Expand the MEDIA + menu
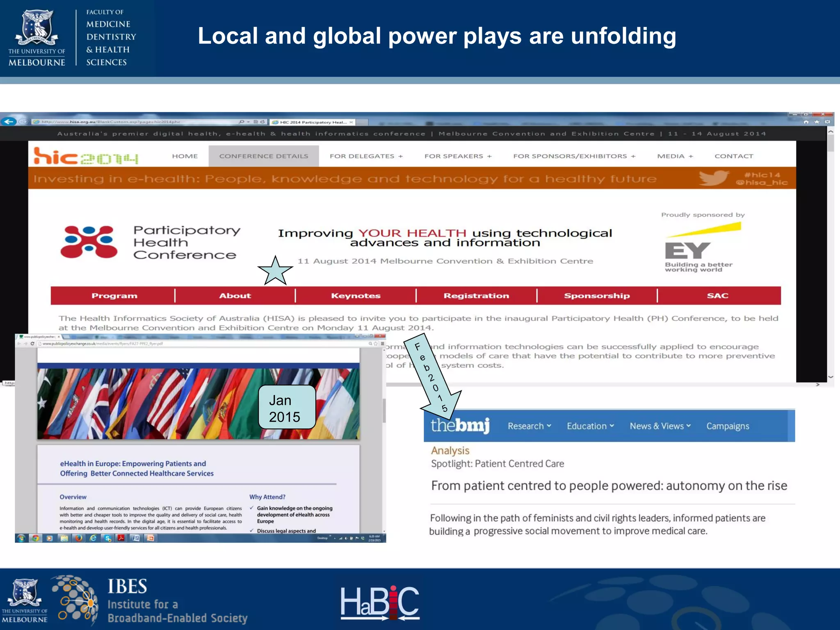The image size is (840, 630). click(675, 156)
